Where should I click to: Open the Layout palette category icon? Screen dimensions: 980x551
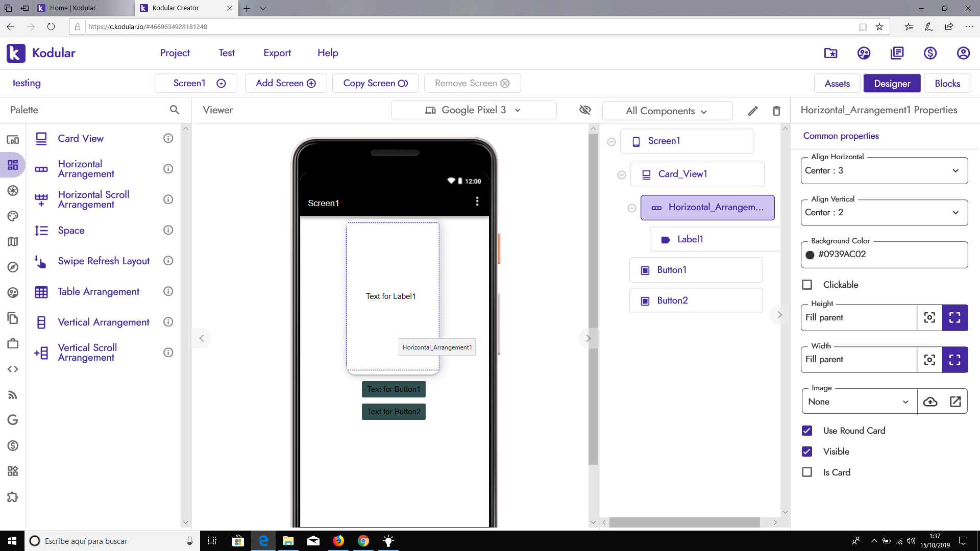(x=13, y=165)
